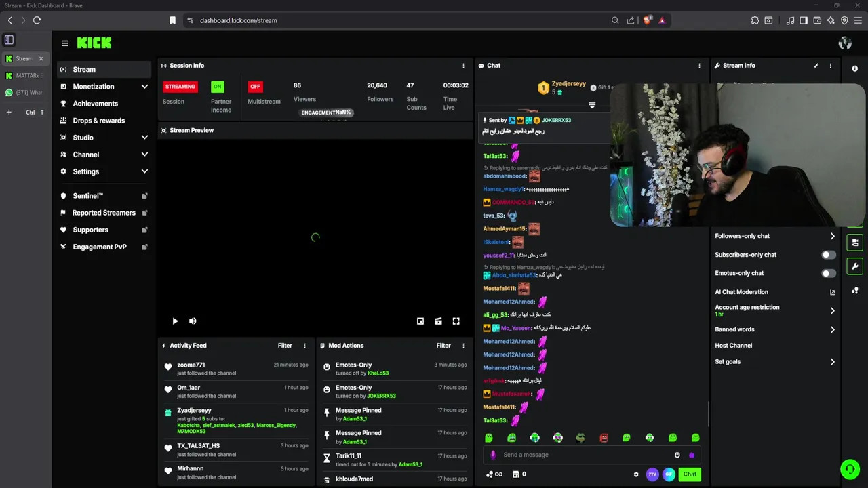Toggle Partner Income ON badge
The image size is (868, 488).
[x=217, y=87]
